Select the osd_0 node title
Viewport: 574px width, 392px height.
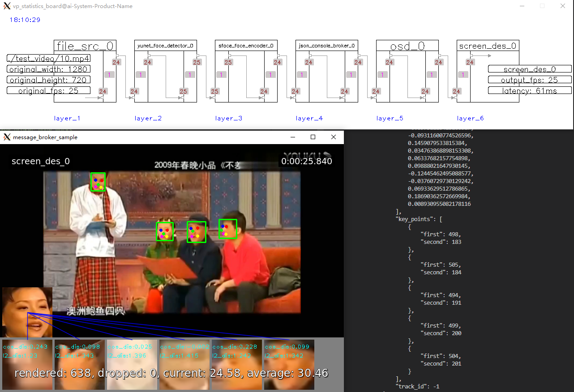[x=407, y=46]
